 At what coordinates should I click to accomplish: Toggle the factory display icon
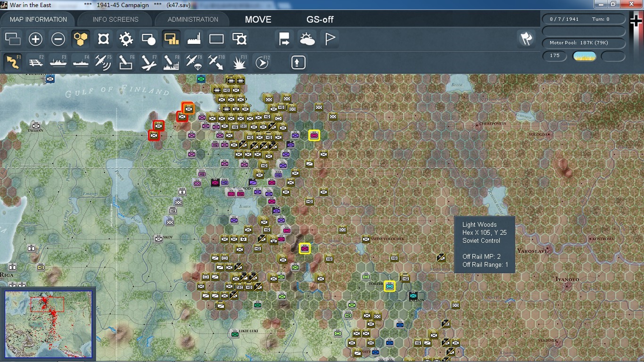pos(194,39)
